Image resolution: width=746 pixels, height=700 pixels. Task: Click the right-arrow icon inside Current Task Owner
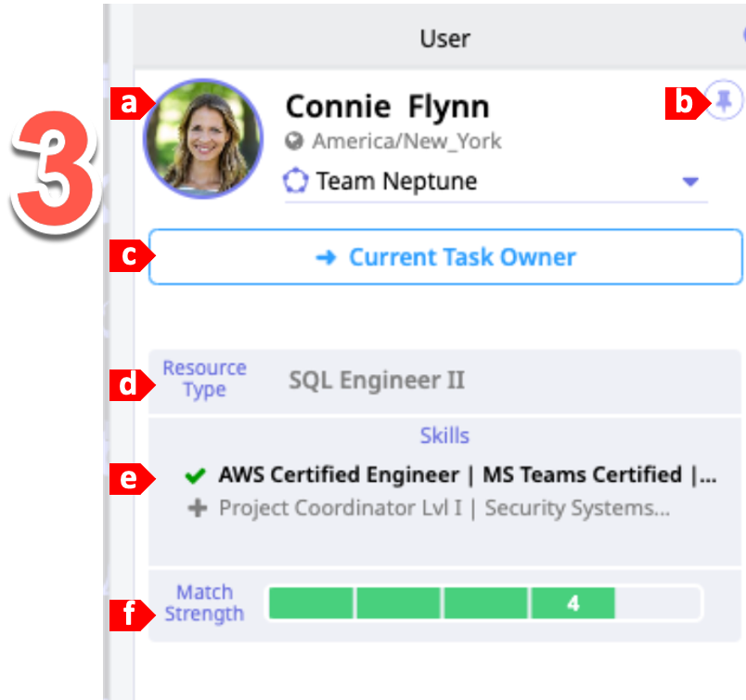click(x=326, y=258)
